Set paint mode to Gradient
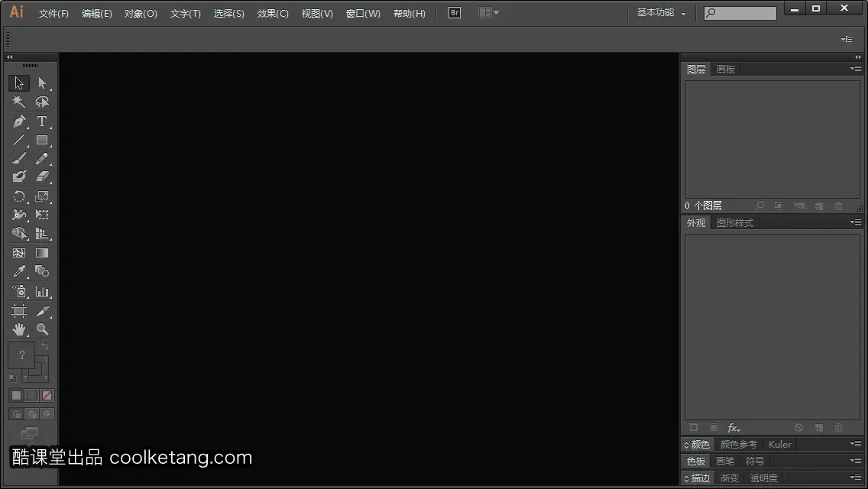The image size is (868, 489). [x=31, y=396]
